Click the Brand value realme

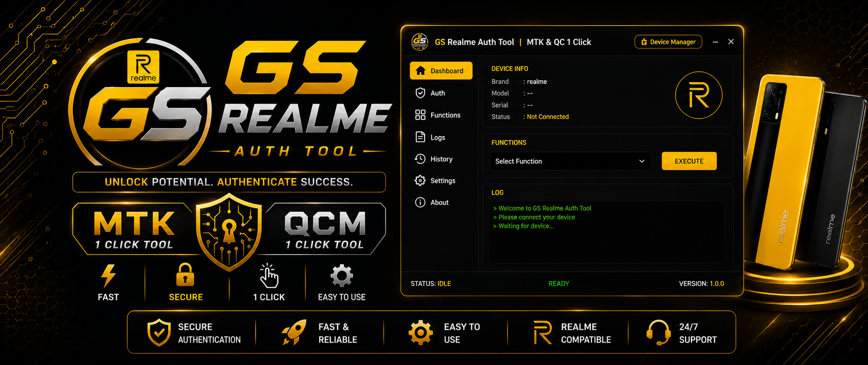(537, 82)
